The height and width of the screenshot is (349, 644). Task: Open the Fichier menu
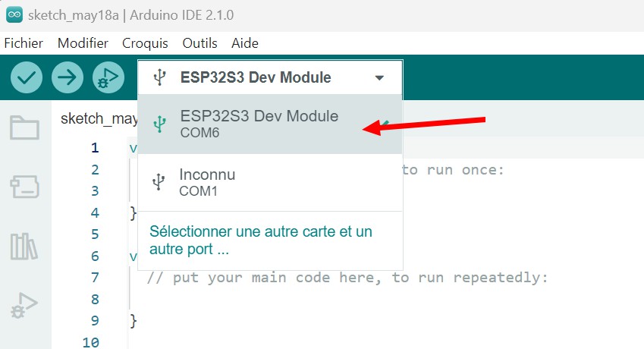coord(24,43)
